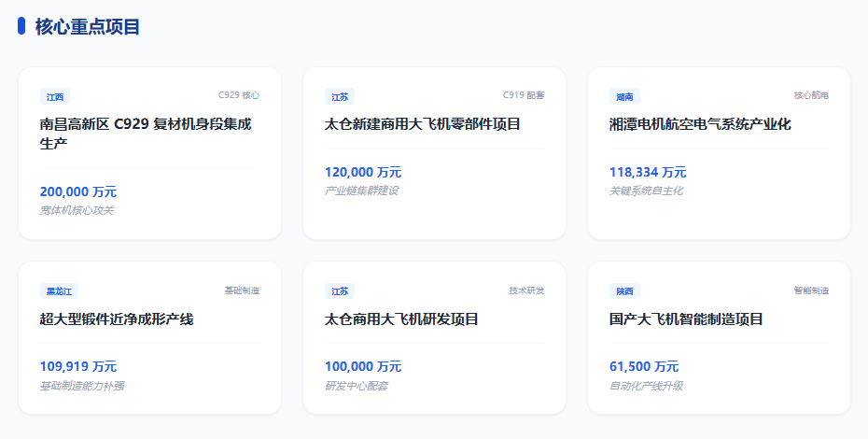Click the 基础制造 category label
Image resolution: width=868 pixels, height=439 pixels.
[242, 290]
